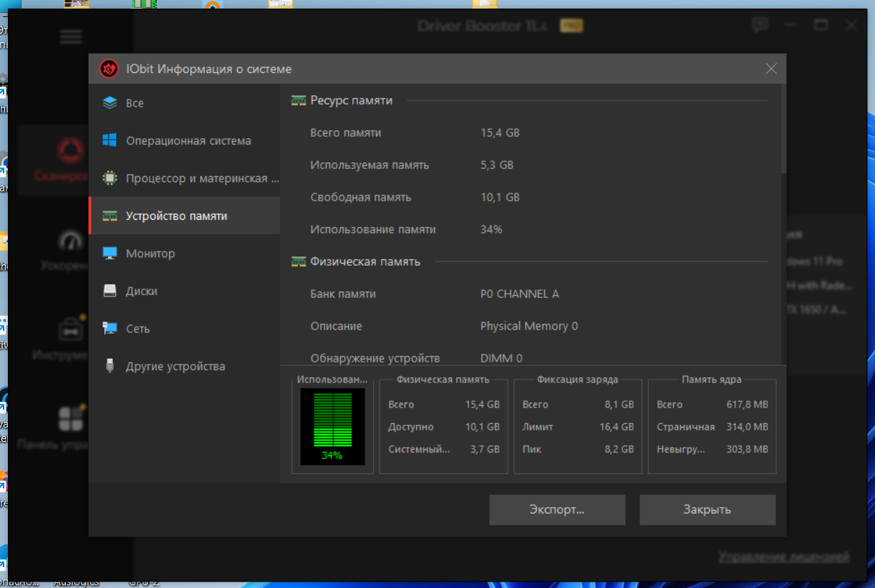Screen dimensions: 875x588
Task: Click the PRO badge in Driver Booster title
Action: tap(571, 26)
